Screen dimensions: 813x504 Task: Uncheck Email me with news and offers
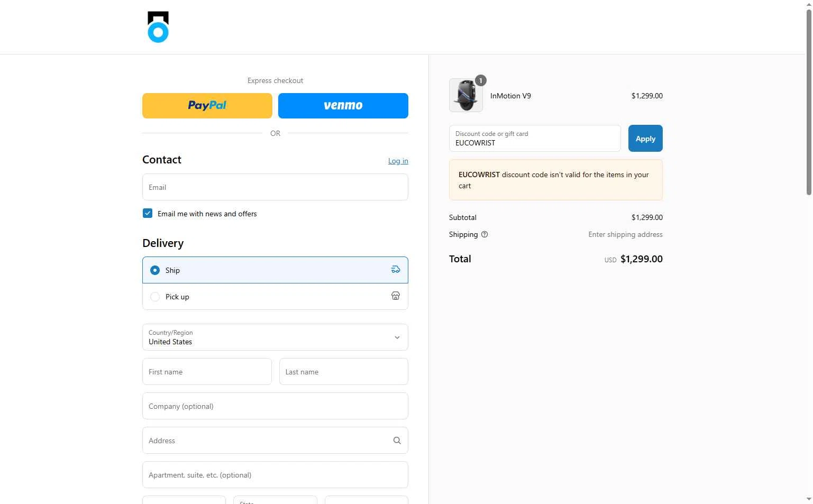(148, 214)
